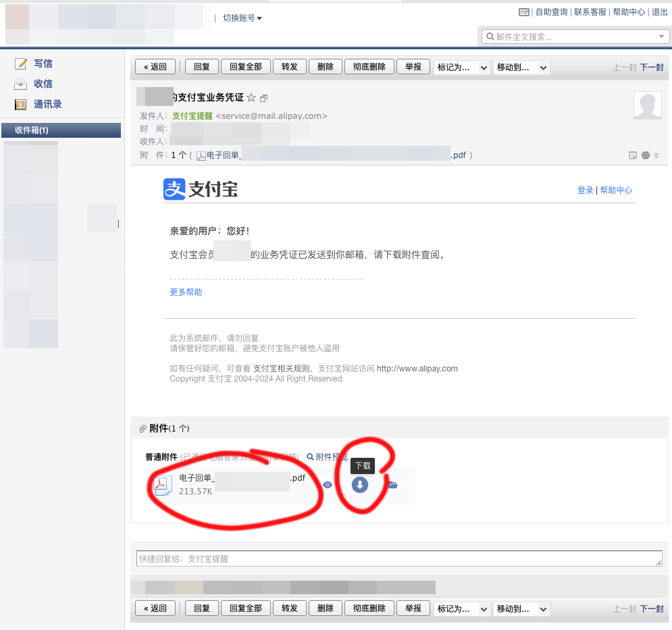Open 电子回单 pdf link in header
Screen dimensions: 672x630
(336, 155)
